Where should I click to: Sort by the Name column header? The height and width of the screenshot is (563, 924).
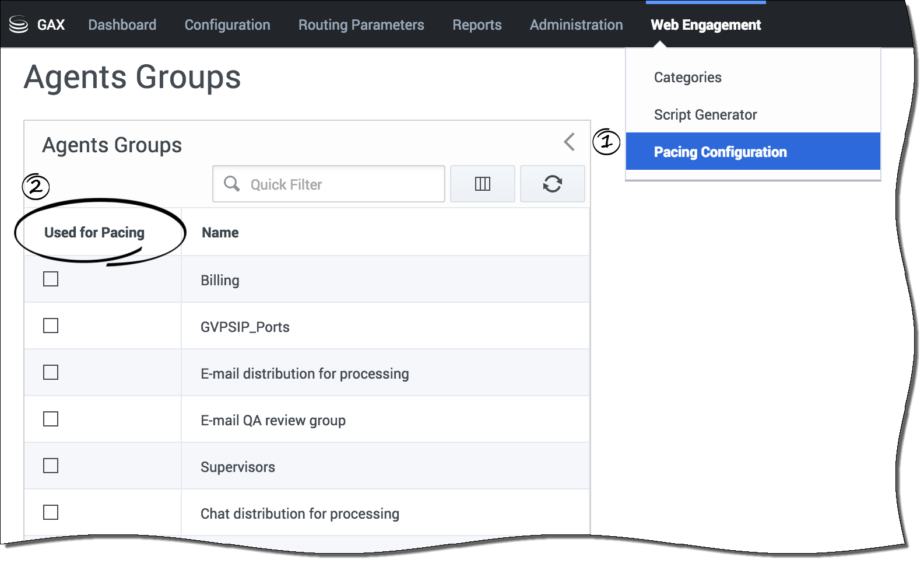(220, 233)
